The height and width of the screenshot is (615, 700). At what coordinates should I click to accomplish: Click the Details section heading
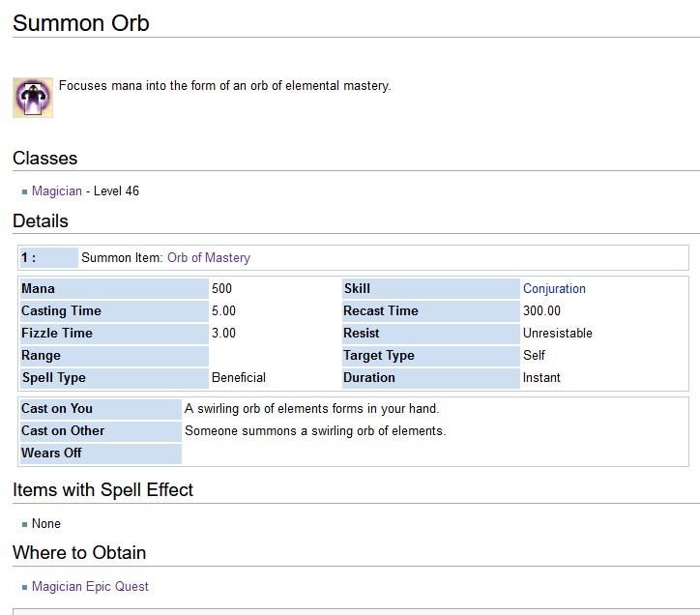pos(41,221)
